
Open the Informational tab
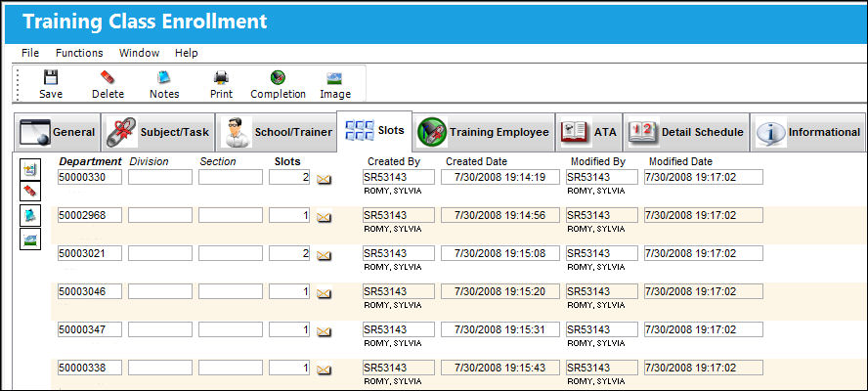pyautogui.click(x=808, y=132)
